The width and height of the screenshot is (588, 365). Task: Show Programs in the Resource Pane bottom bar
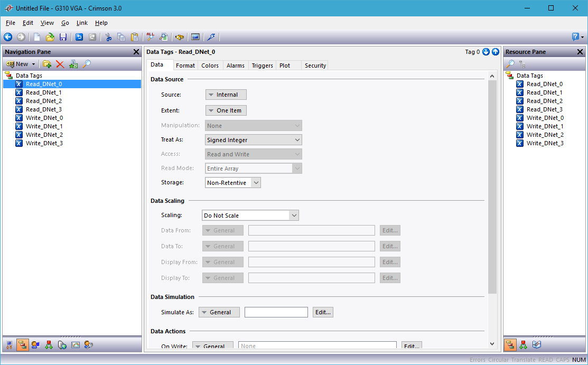point(523,345)
